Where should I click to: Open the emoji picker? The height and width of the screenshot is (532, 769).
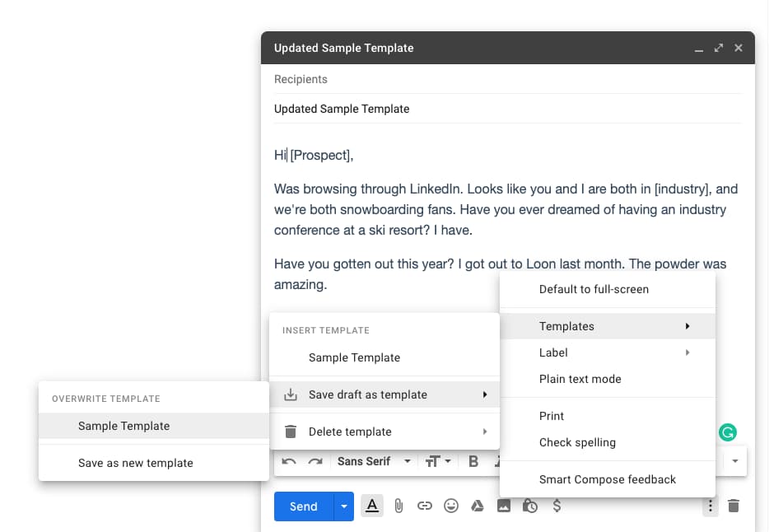pos(451,506)
